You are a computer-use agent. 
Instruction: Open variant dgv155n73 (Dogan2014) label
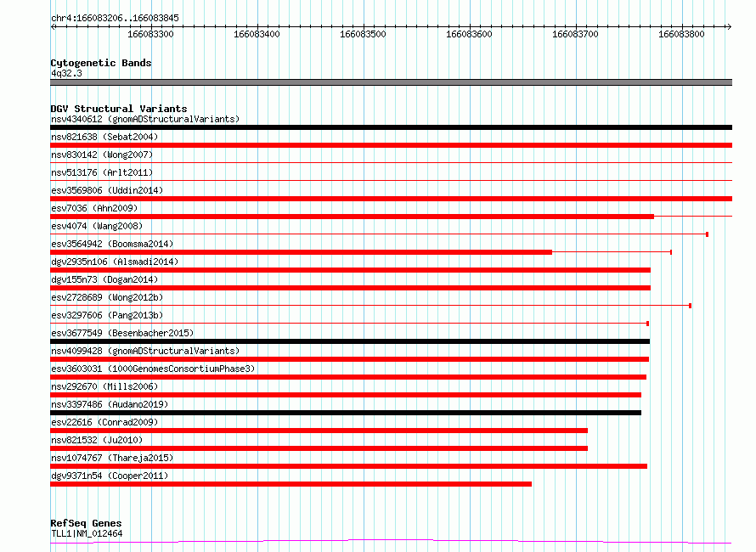(x=104, y=279)
